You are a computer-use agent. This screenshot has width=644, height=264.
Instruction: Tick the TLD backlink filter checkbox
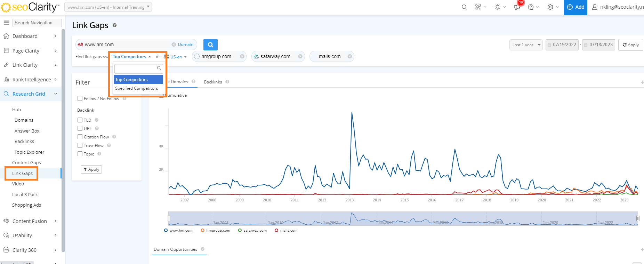80,120
